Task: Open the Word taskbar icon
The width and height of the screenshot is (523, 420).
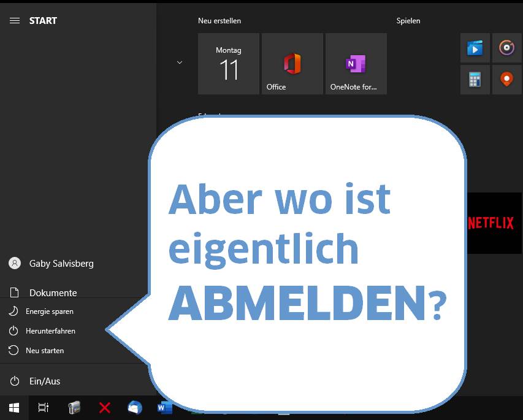Action: 165,407
